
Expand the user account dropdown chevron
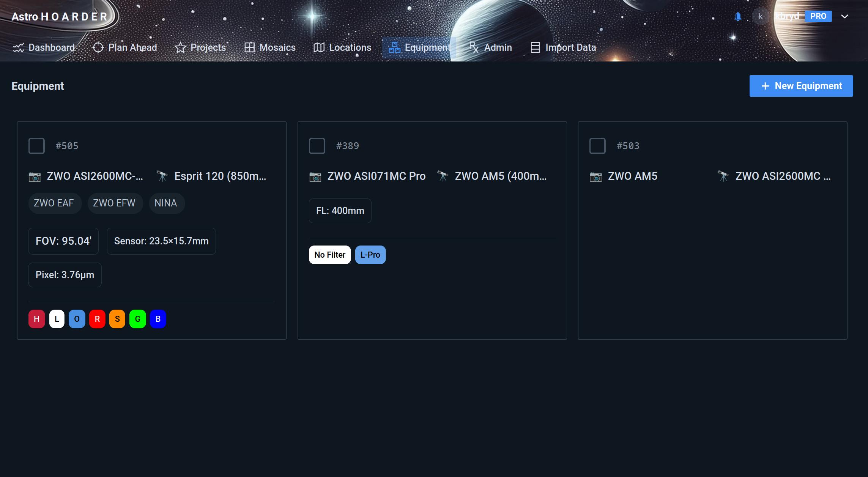point(844,16)
